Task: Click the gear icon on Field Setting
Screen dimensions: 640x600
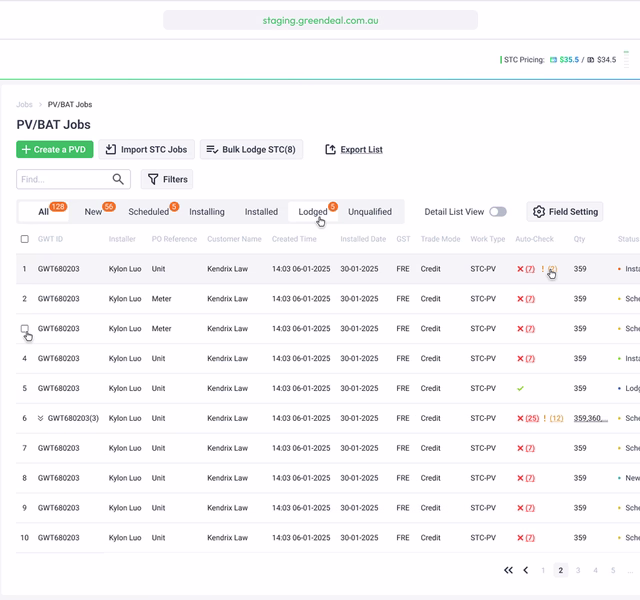Action: pos(539,212)
